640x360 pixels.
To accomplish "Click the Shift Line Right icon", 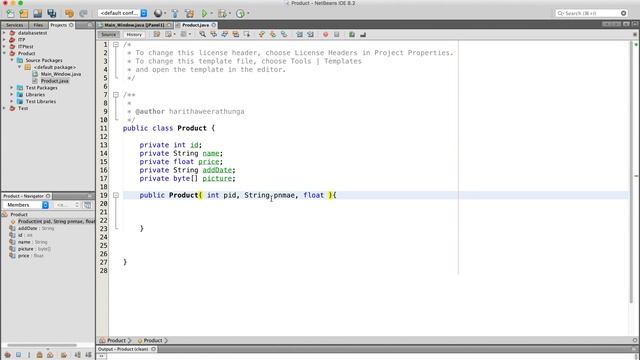I will [x=310, y=35].
